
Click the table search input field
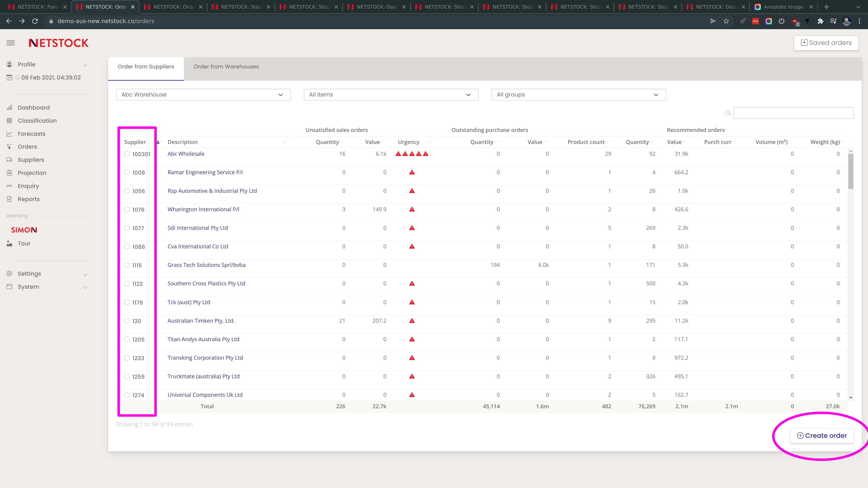[793, 113]
